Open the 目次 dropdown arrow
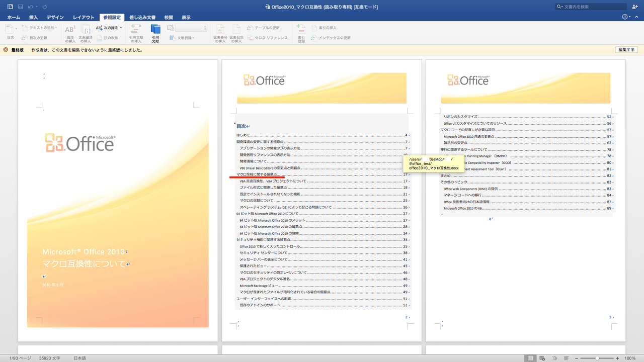The height and width of the screenshot is (362, 644). (16, 29)
